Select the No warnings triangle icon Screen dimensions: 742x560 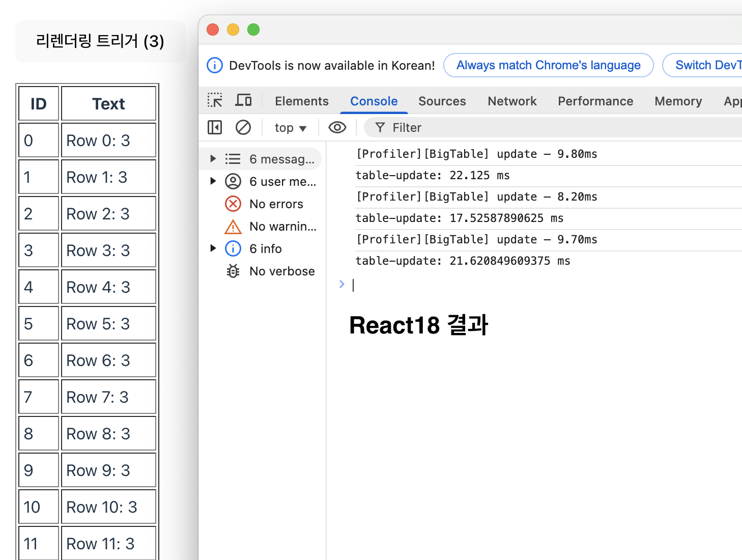233,226
